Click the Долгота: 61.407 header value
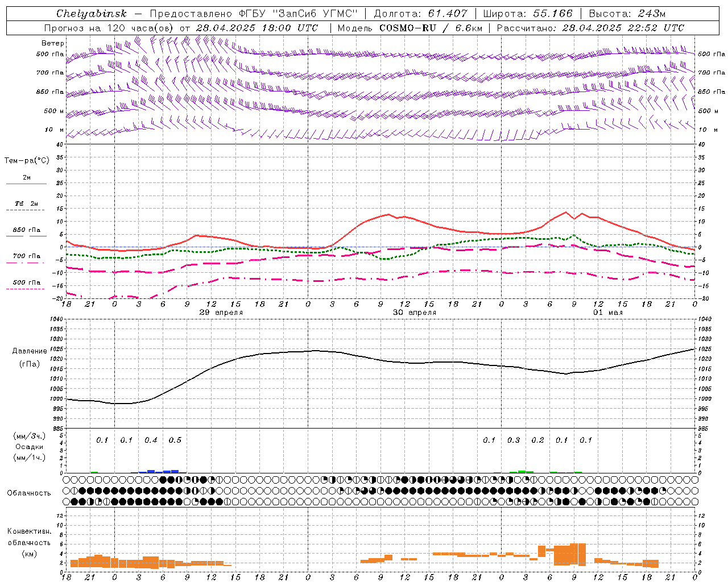The width and height of the screenshot is (728, 582). [420, 14]
